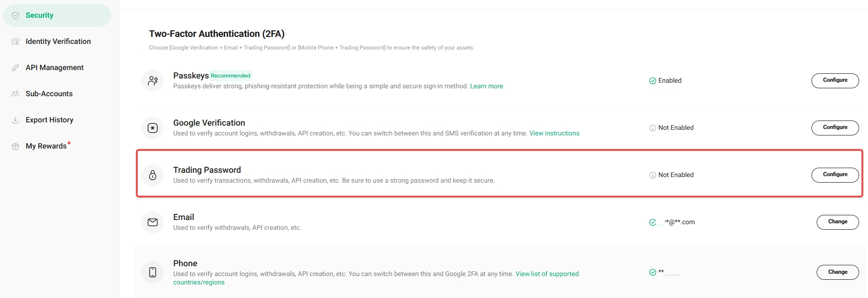
Task: Click the Google Verification asterisk icon
Action: click(x=153, y=128)
